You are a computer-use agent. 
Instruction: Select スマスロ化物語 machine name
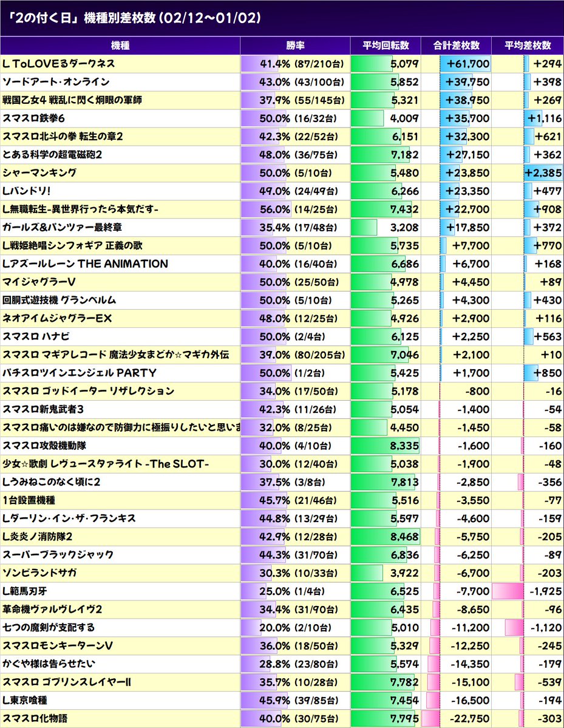[x=35, y=719]
